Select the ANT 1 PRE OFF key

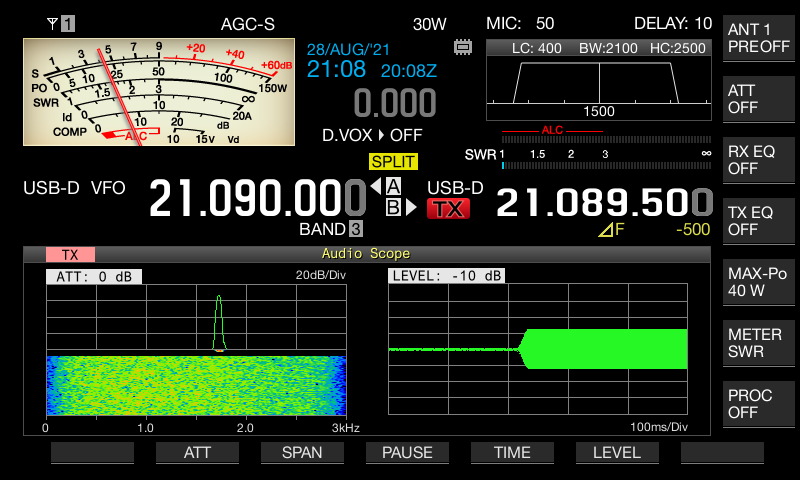[x=759, y=38]
